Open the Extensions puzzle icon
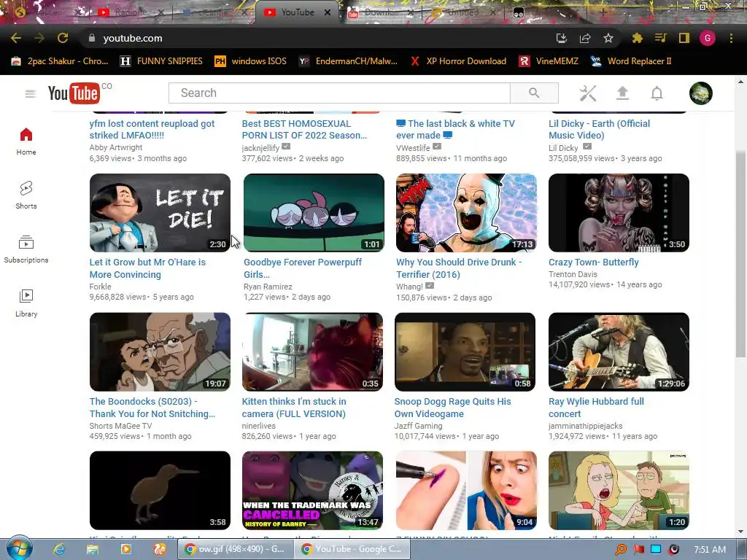The image size is (747, 560). click(637, 38)
